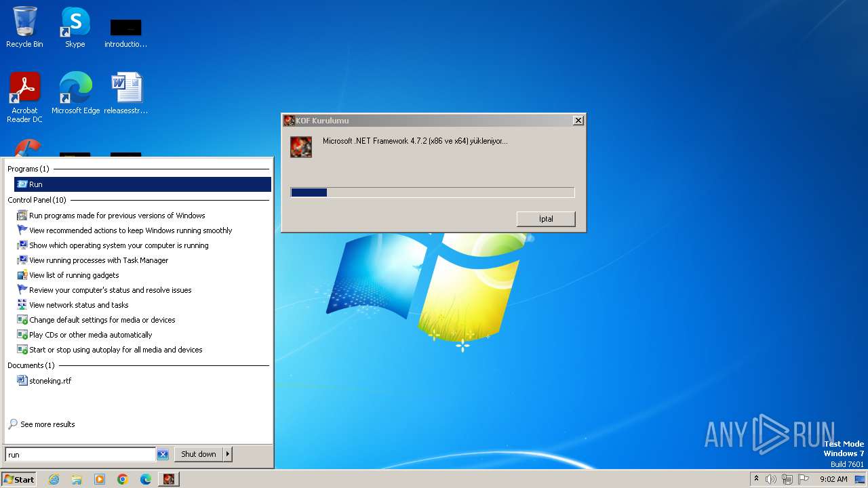This screenshot has width=868, height=488.
Task: Select the releasesstr... Word document icon
Action: (126, 93)
